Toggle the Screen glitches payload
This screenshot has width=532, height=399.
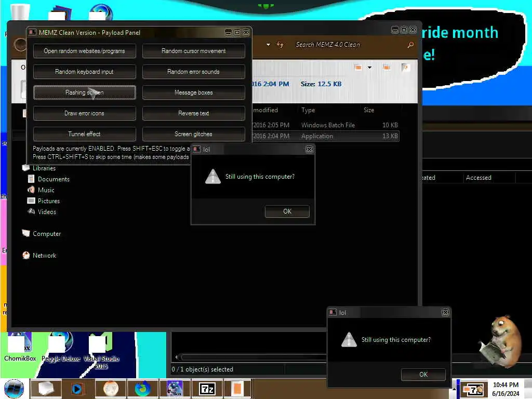click(193, 134)
